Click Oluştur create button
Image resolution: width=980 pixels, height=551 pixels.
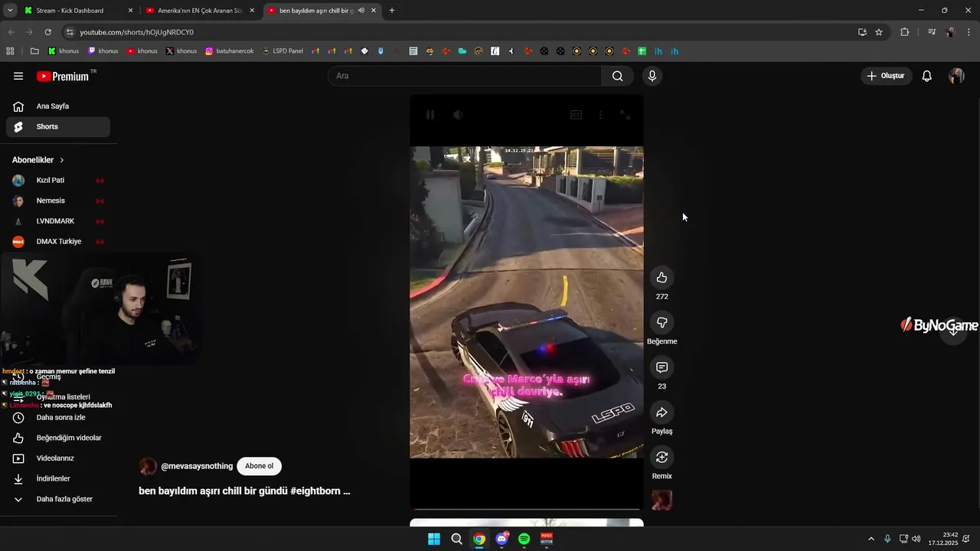click(886, 76)
